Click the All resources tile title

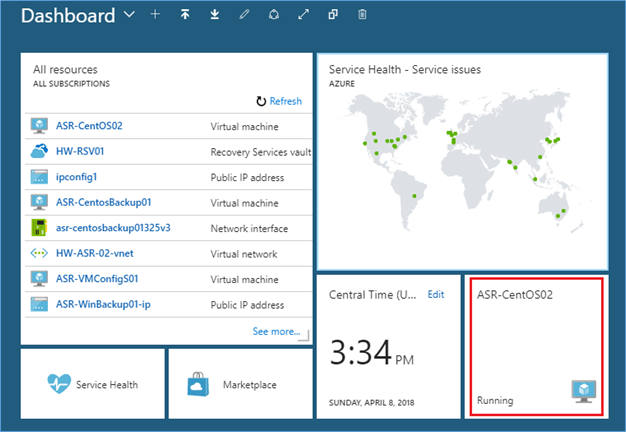point(65,69)
